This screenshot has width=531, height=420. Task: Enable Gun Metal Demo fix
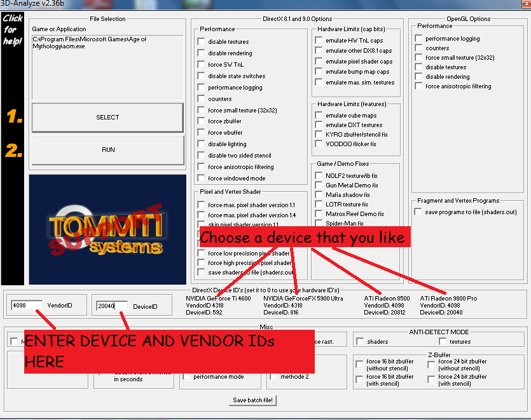319,185
